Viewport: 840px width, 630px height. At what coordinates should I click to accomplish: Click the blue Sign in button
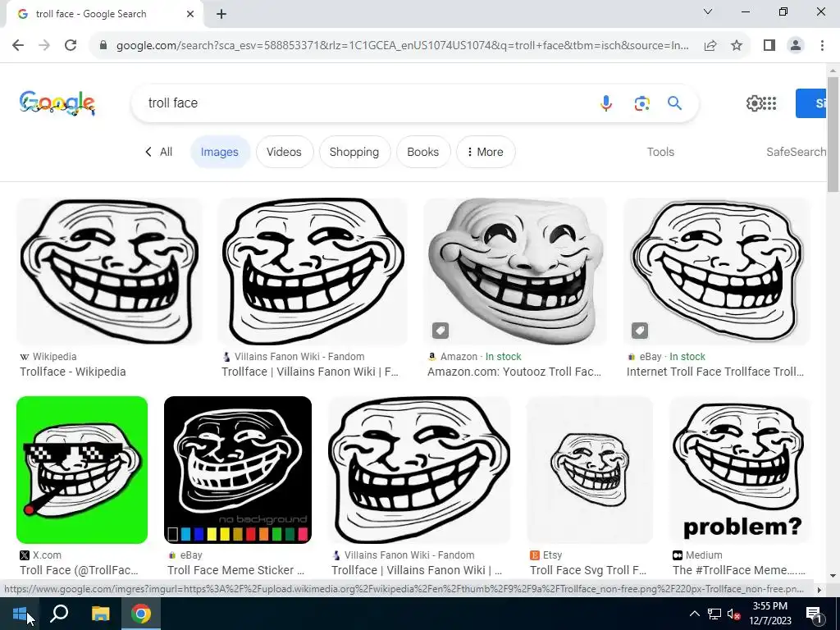click(x=810, y=103)
